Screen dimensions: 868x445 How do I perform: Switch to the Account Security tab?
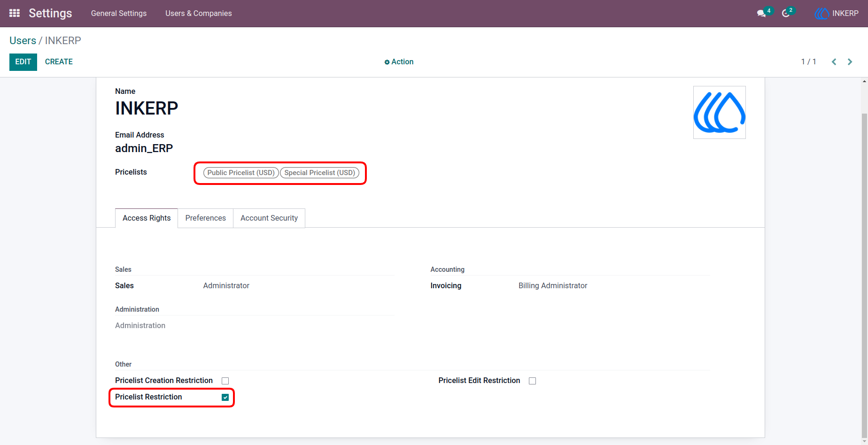click(269, 218)
